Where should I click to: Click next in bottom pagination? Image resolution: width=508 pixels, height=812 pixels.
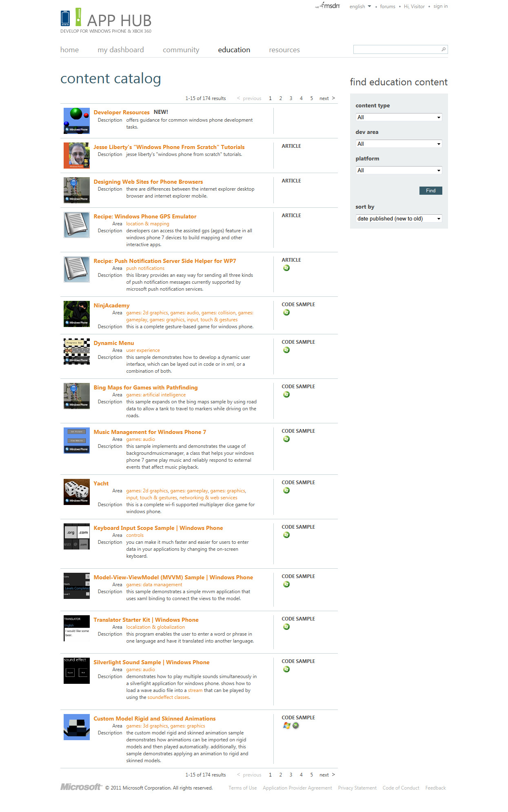(x=327, y=775)
